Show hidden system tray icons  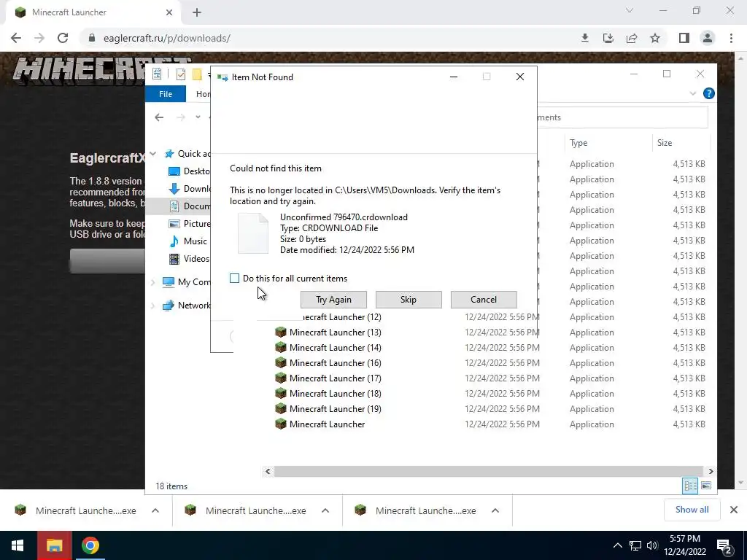pyautogui.click(x=617, y=545)
